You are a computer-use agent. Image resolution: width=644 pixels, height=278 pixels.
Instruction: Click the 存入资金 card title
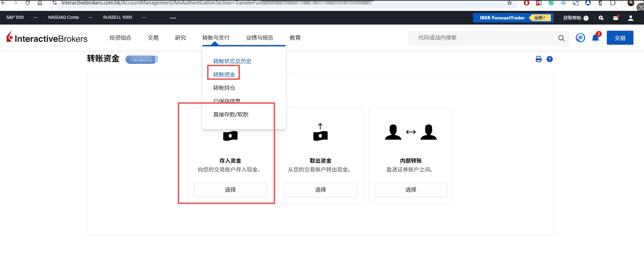click(x=230, y=161)
